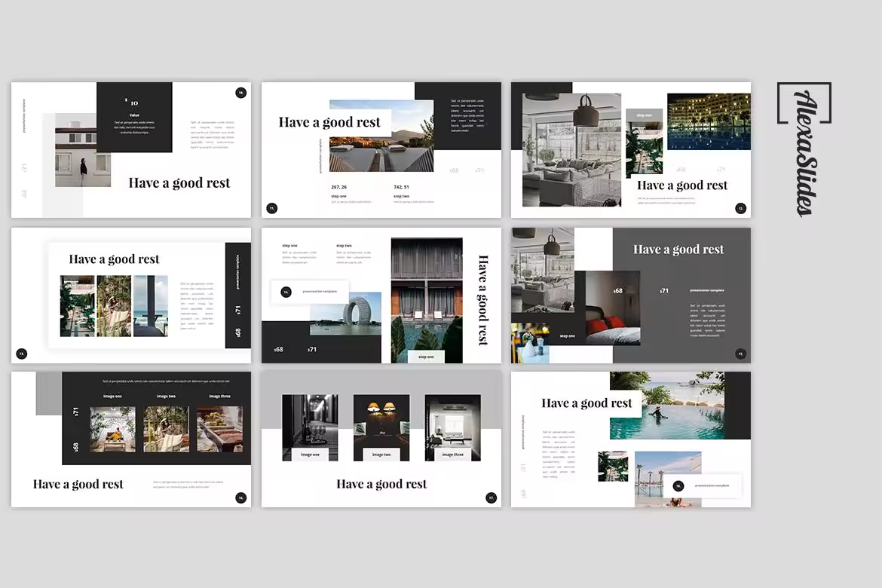Click the slide number 11 badge
Image resolution: width=882 pixels, height=588 pixels.
point(272,208)
